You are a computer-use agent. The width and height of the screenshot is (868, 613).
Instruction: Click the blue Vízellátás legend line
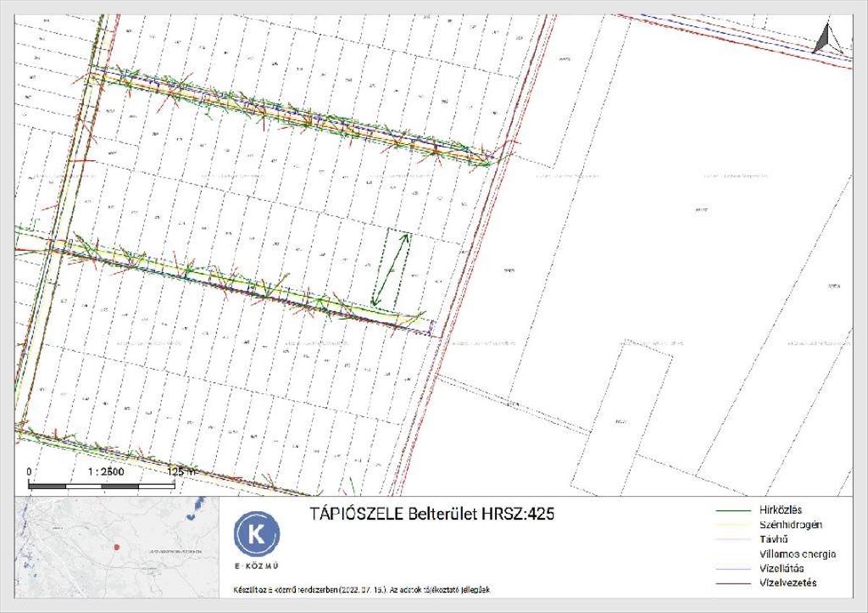click(735, 568)
